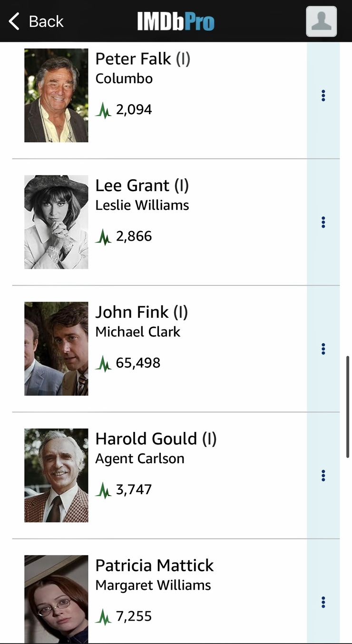View John Fink's headshot photo

56,348
